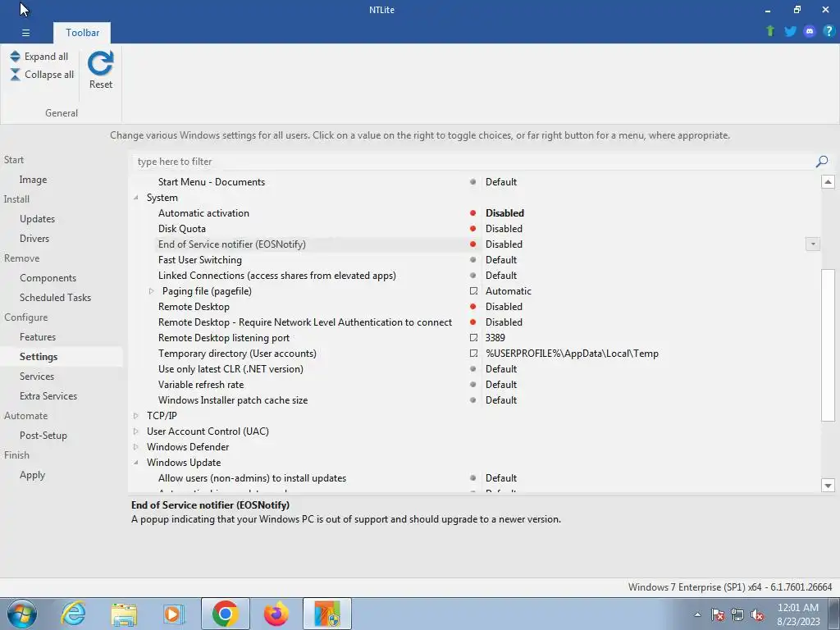
Task: Expand the TCP/IP group
Action: (x=136, y=415)
